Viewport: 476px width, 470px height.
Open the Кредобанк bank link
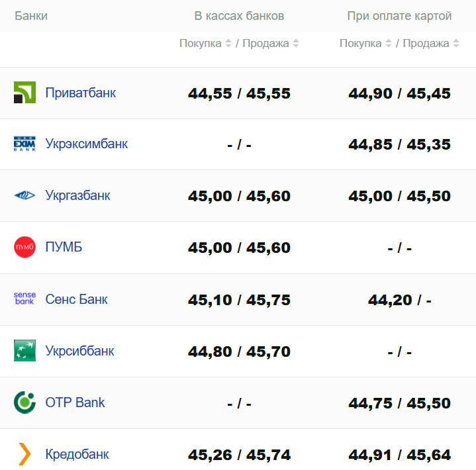pos(77,454)
